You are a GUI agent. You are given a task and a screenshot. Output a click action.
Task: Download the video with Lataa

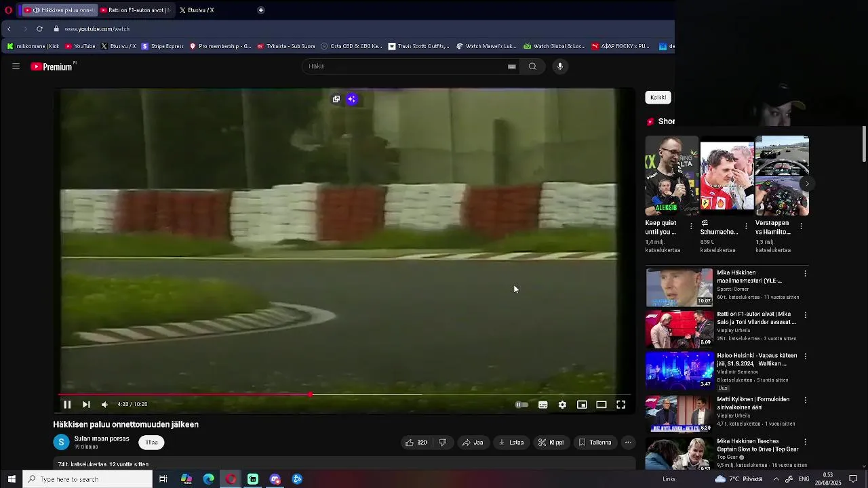(511, 443)
